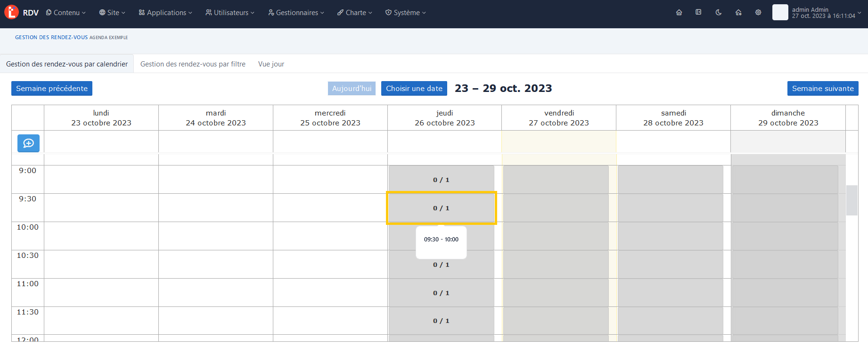Image resolution: width=868 pixels, height=347 pixels.
Task: Click the Choisir une date button
Action: point(414,89)
